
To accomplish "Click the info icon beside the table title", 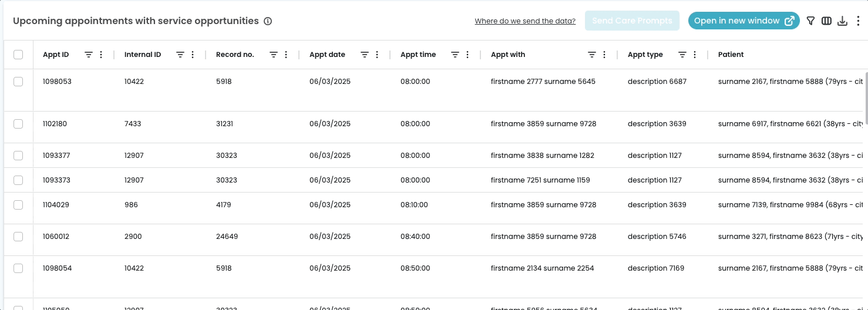I will [x=268, y=21].
